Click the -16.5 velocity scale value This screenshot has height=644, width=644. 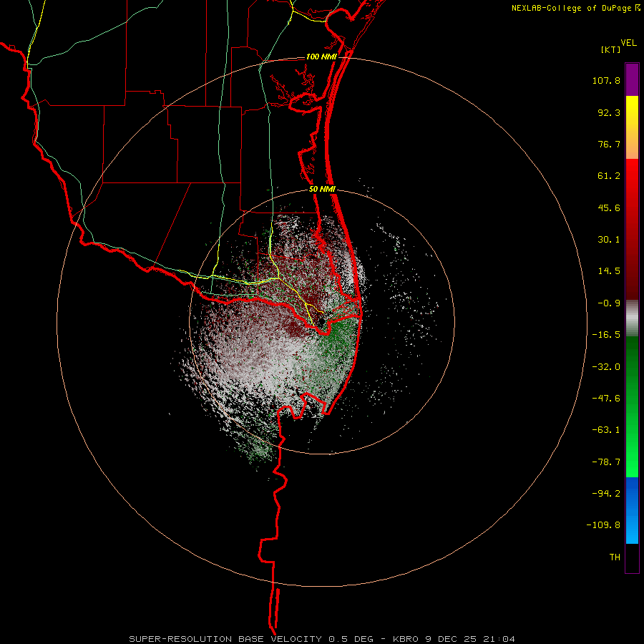coord(606,335)
